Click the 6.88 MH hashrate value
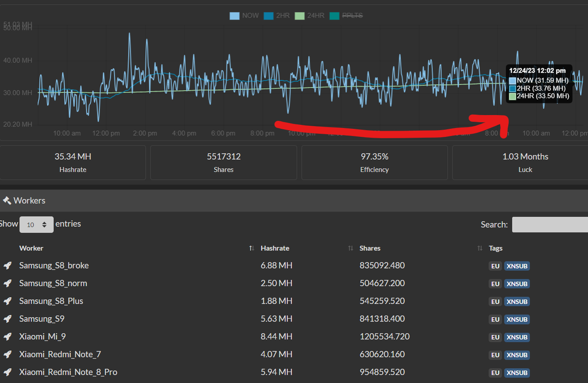 (276, 265)
